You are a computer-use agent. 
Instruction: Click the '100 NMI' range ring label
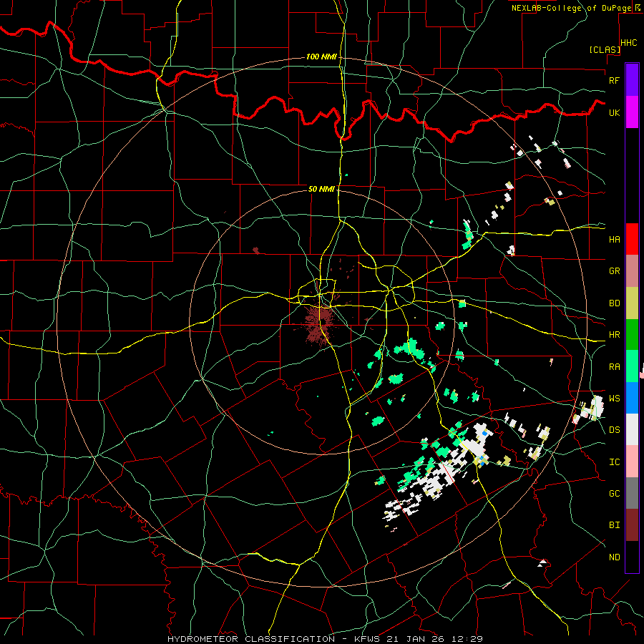point(321,57)
